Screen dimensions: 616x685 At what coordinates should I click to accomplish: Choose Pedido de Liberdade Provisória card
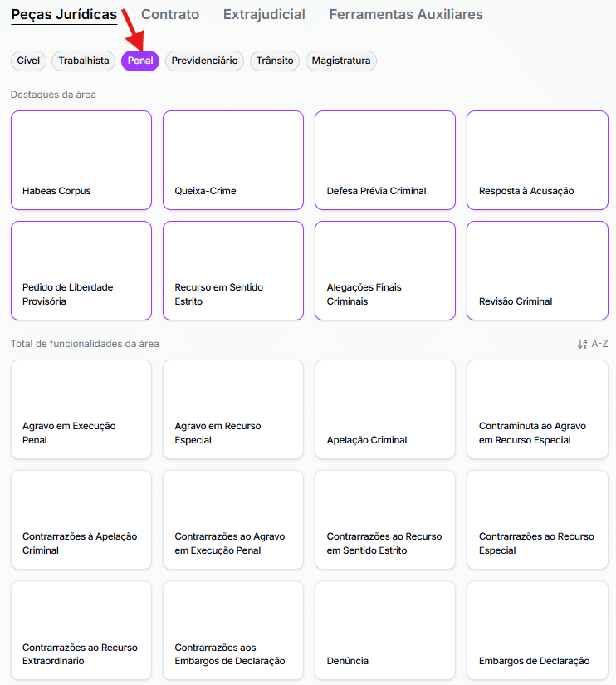click(x=81, y=271)
